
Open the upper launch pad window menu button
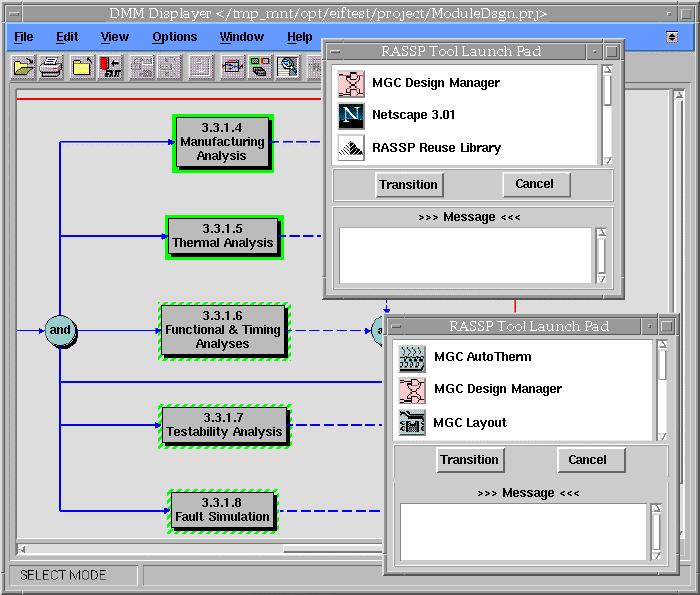(337, 51)
